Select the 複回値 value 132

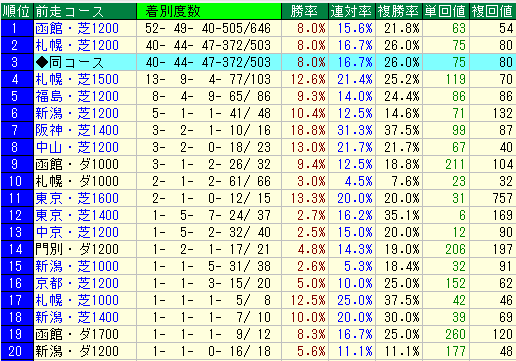502,113
